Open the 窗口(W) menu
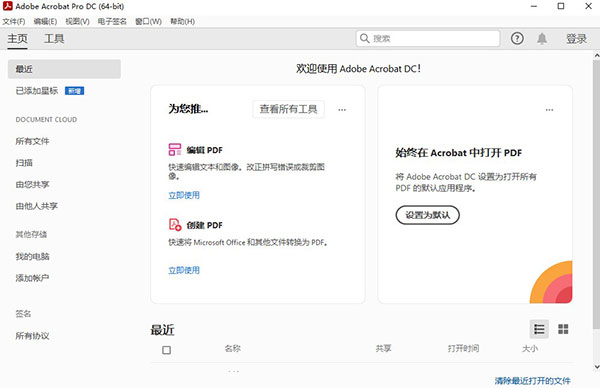This screenshot has width=600, height=388. pyautogui.click(x=148, y=21)
